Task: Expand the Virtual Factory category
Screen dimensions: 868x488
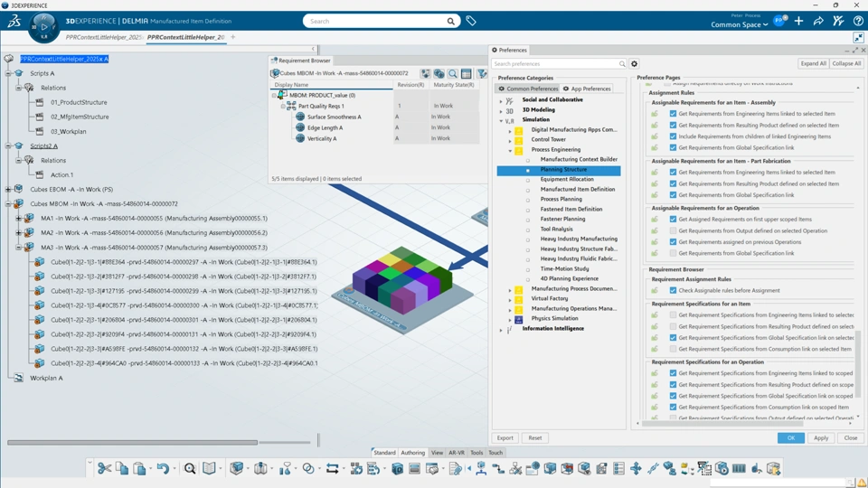Action: click(x=510, y=299)
